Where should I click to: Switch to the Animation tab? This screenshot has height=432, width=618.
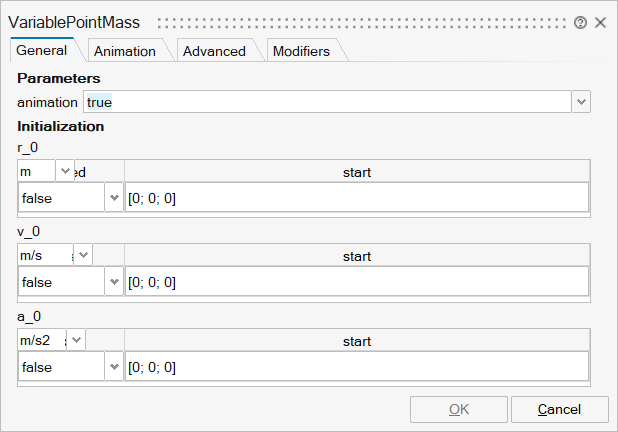[124, 51]
